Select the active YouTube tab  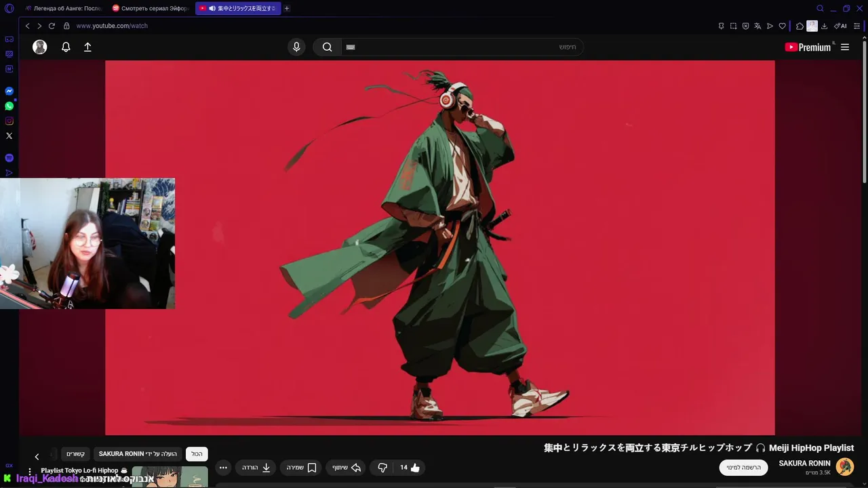pyautogui.click(x=237, y=8)
